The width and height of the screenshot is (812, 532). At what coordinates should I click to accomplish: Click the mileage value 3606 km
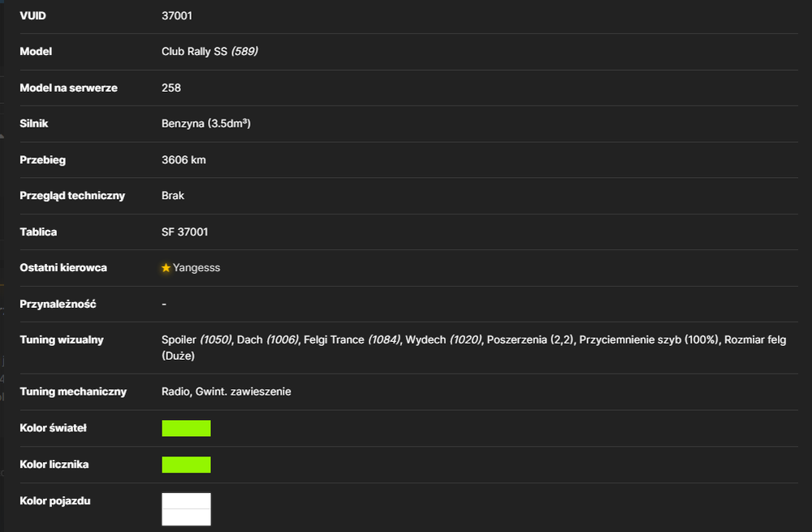click(x=184, y=159)
